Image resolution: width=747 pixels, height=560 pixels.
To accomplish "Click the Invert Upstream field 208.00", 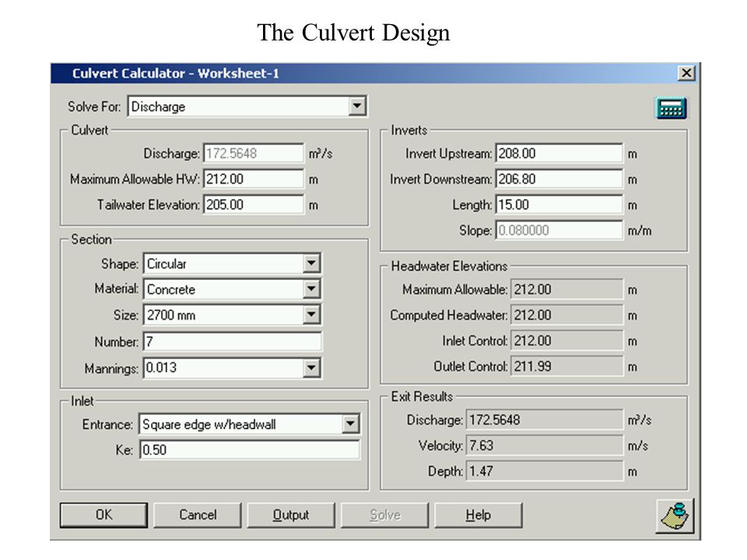I will pyautogui.click(x=559, y=153).
